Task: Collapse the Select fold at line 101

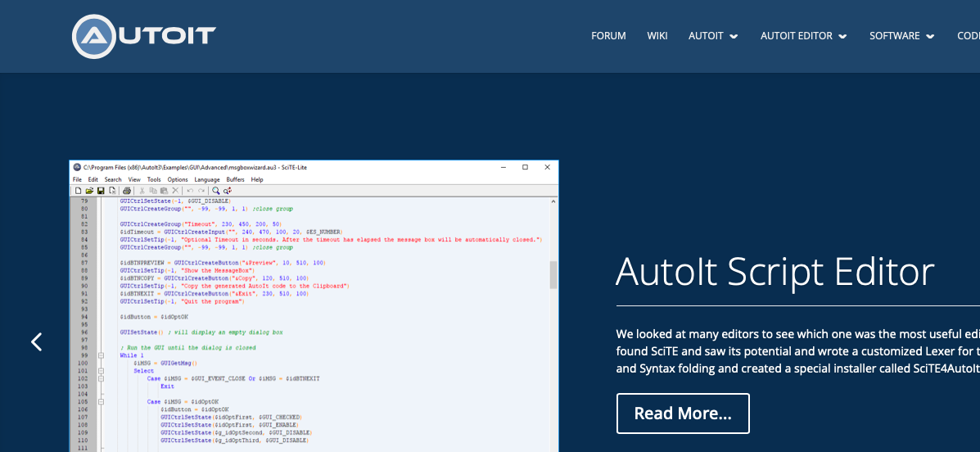Action: pos(101,371)
